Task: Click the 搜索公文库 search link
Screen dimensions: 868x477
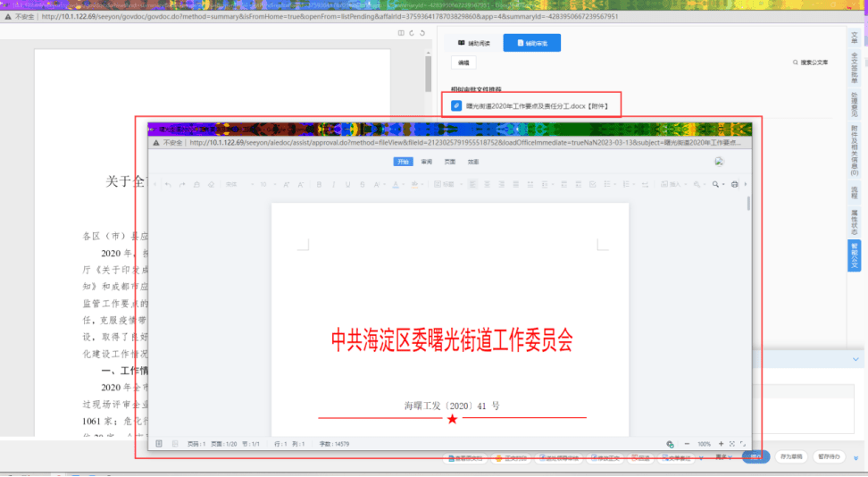Action: [x=811, y=63]
